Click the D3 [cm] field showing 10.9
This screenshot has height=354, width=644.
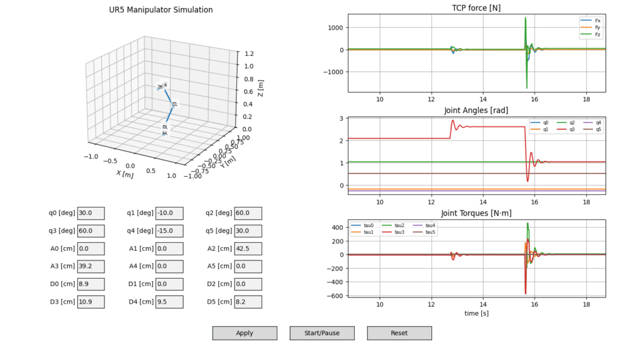click(x=91, y=302)
